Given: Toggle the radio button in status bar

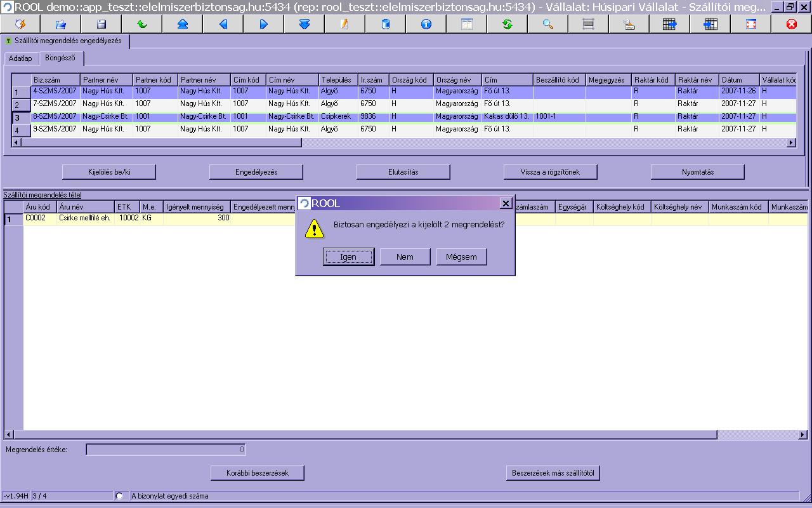Looking at the screenshot, I should [x=119, y=495].
